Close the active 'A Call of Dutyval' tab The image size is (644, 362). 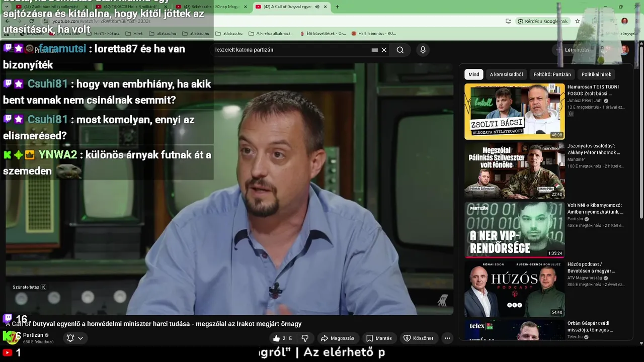[x=326, y=7]
